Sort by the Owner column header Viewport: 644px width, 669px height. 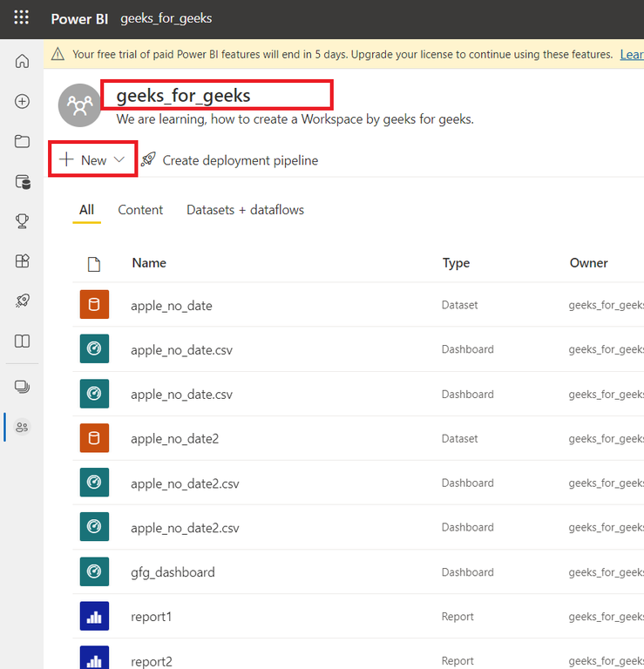tap(588, 263)
